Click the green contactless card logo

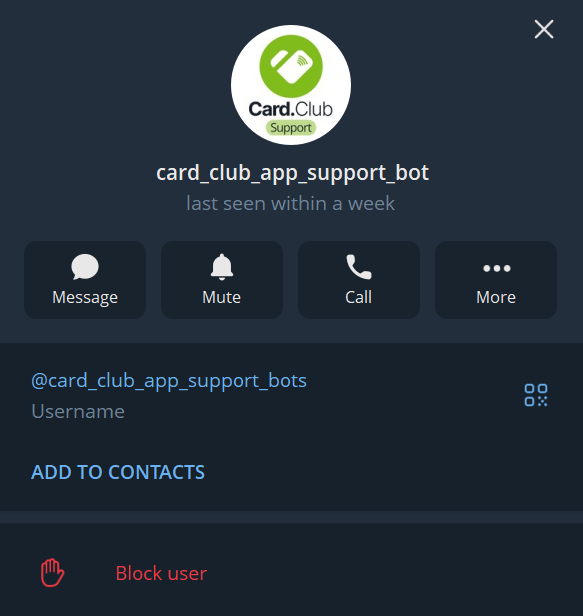click(291, 66)
